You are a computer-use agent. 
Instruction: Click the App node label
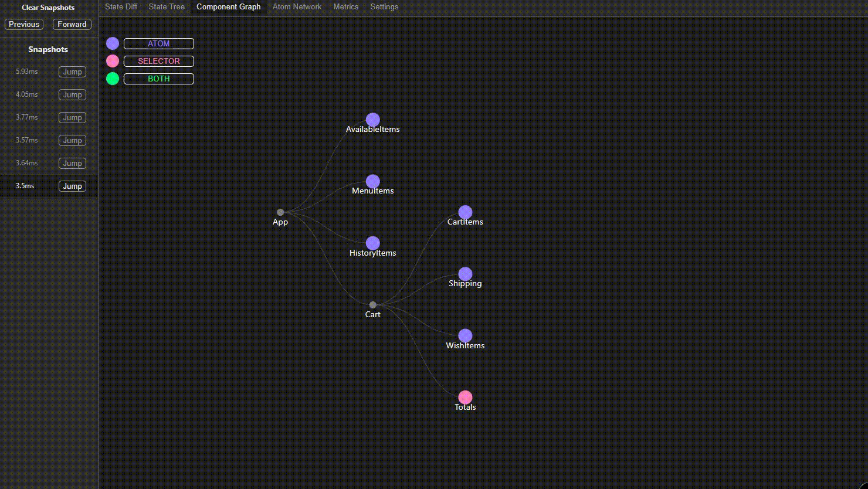(x=280, y=222)
